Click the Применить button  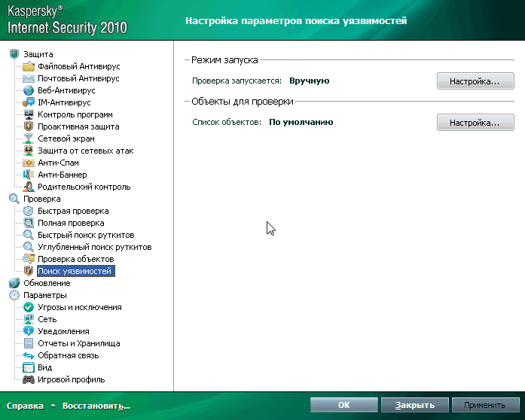pyautogui.click(x=486, y=405)
